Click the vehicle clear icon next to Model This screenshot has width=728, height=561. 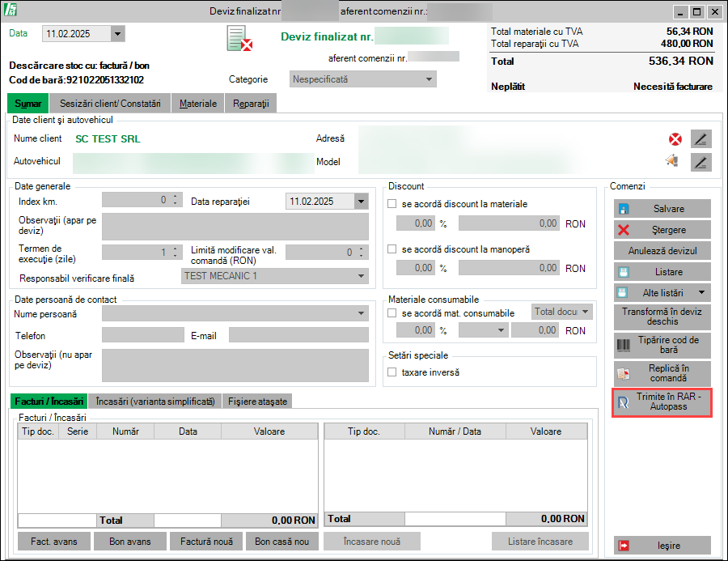(672, 161)
